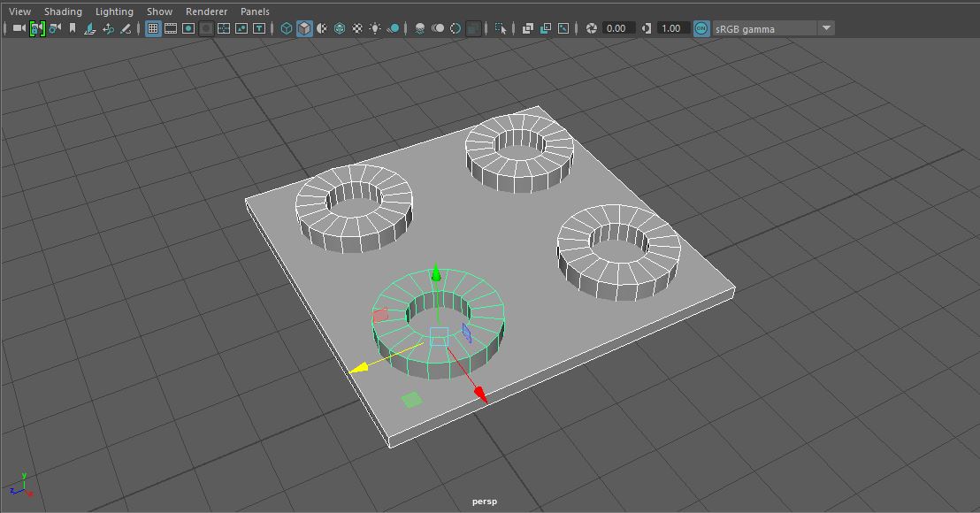Toggle the grid display icon
980x513 pixels.
[x=151, y=28]
